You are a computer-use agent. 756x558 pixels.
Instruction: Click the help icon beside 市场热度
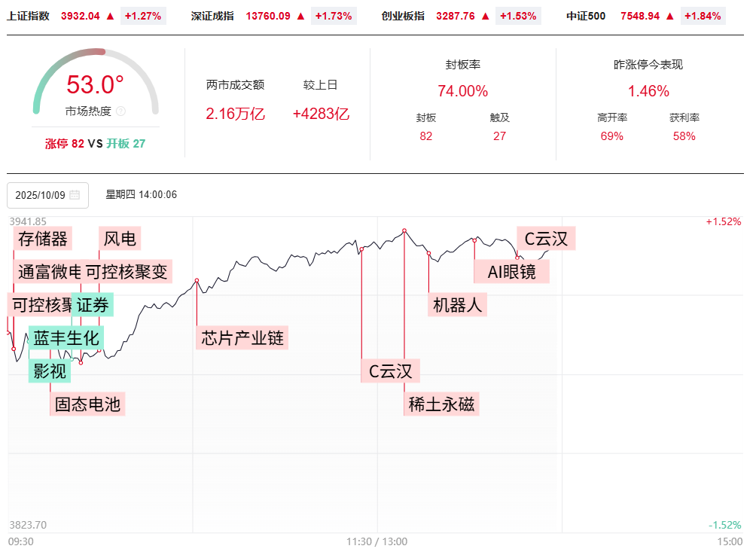click(121, 111)
